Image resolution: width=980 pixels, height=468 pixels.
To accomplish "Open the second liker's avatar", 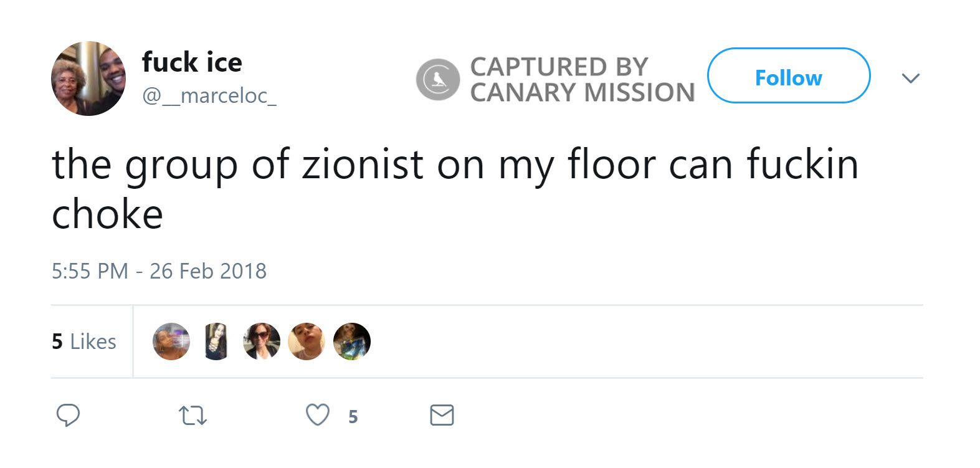I will [x=216, y=341].
